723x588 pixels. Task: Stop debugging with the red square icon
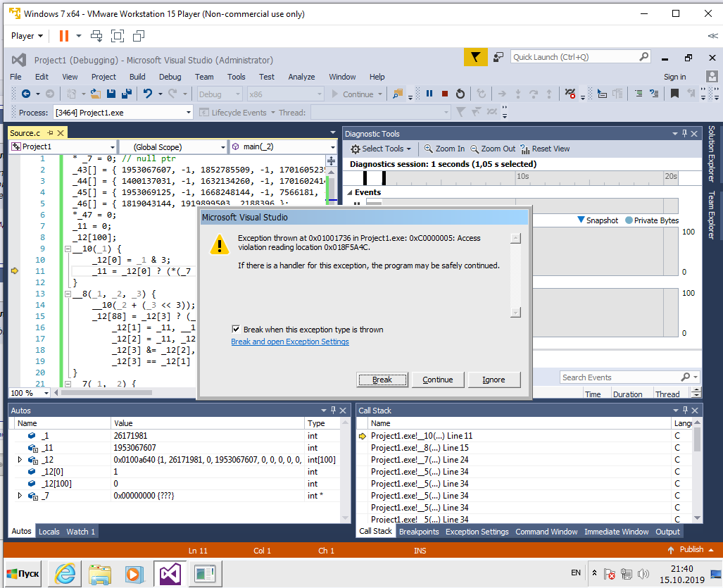click(x=444, y=94)
